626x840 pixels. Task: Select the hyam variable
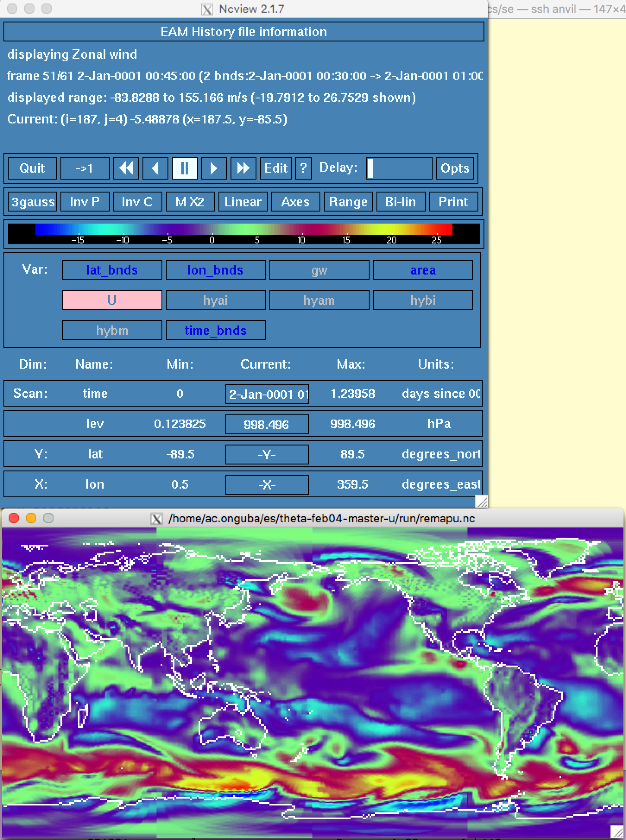point(319,300)
